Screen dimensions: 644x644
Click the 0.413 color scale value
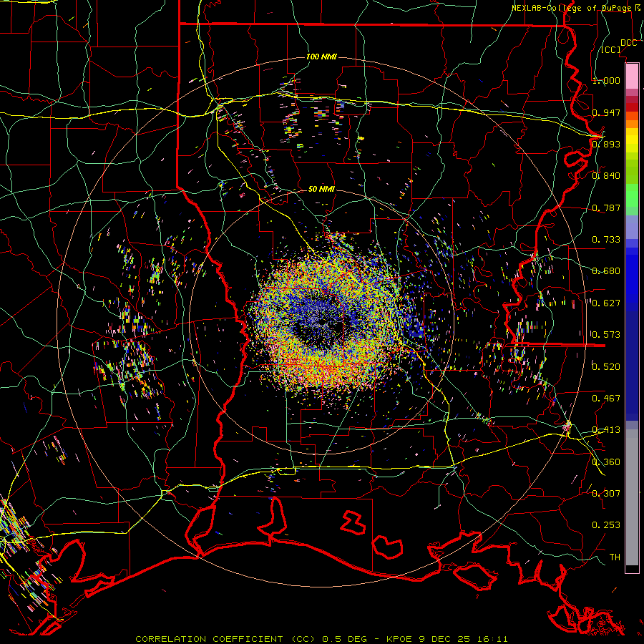click(606, 430)
